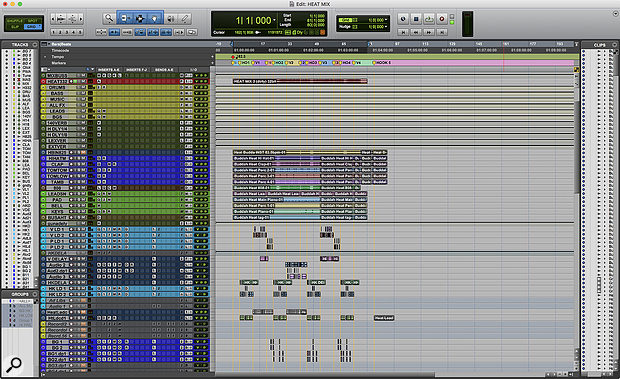Open Tracks list popup menu
Screen dimensions: 620x379
(x=35, y=45)
